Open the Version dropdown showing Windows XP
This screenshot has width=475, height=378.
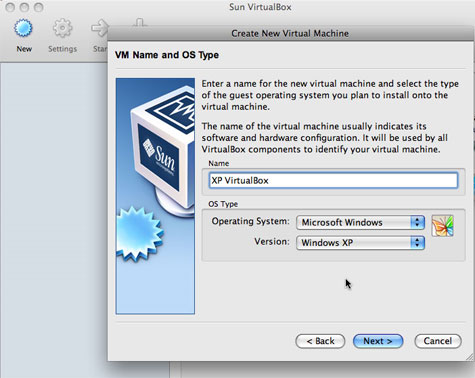pyautogui.click(x=360, y=243)
